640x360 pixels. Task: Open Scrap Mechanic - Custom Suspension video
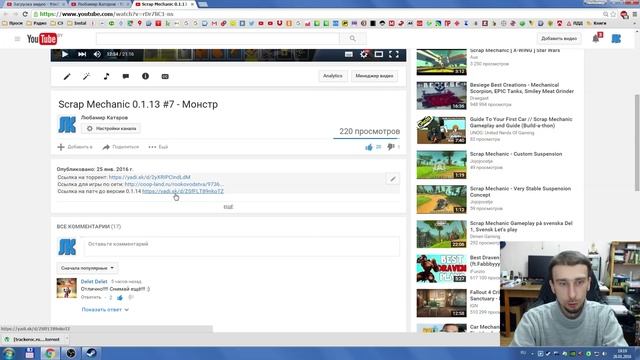click(x=516, y=154)
